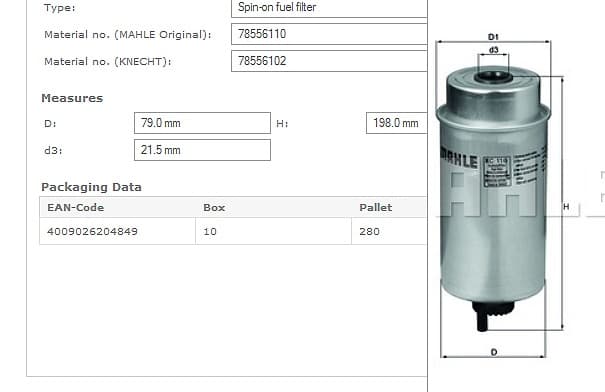Image resolution: width=605 pixels, height=392 pixels.
Task: Click the Packaging Data section heading
Action: tap(91, 187)
